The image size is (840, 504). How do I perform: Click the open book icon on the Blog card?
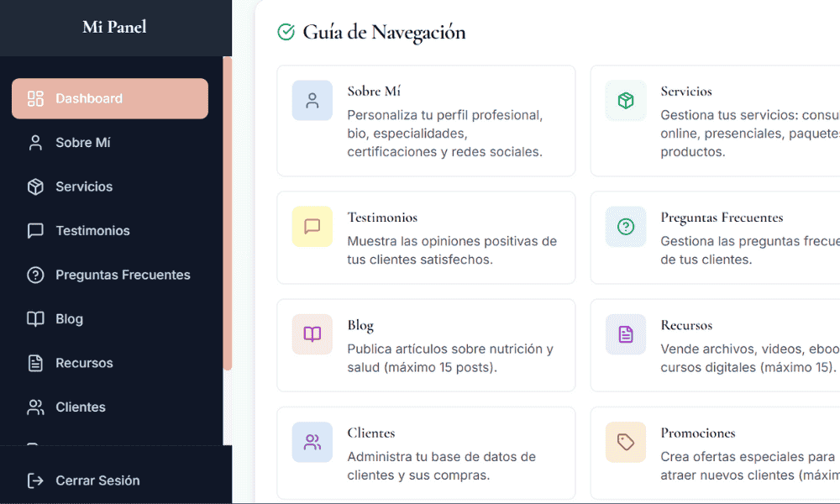pos(312,334)
